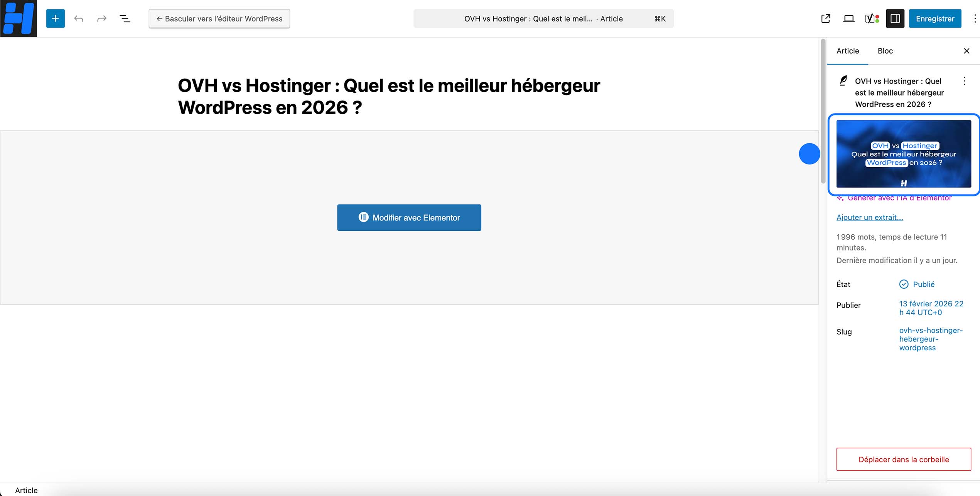Click the leaf post icon beside the title
Viewport: 980px width, 496px height.
[x=843, y=81]
